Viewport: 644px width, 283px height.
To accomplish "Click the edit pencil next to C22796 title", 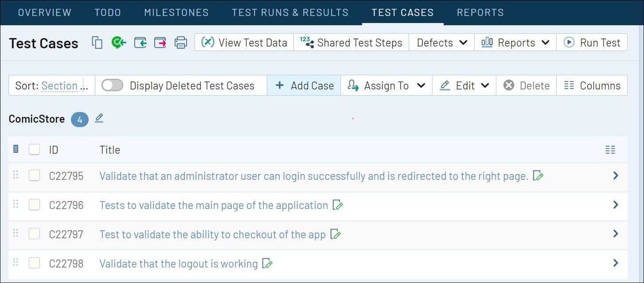I will pyautogui.click(x=338, y=205).
